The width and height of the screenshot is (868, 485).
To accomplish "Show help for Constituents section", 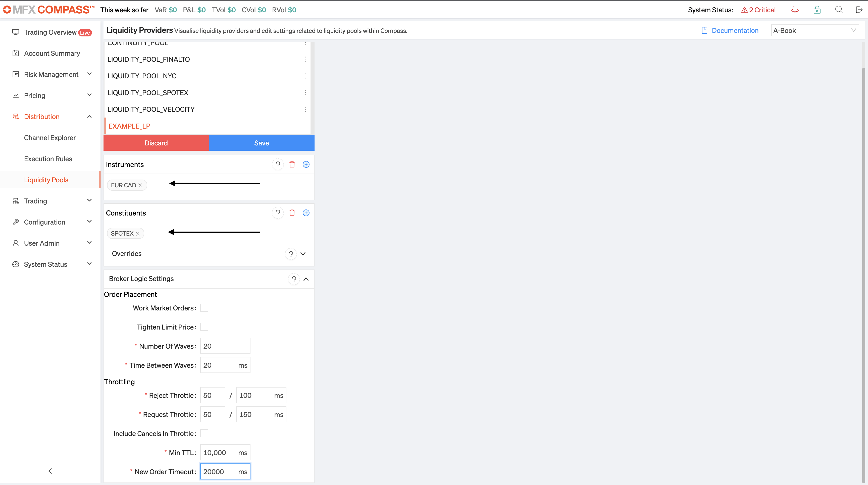I will pos(278,213).
